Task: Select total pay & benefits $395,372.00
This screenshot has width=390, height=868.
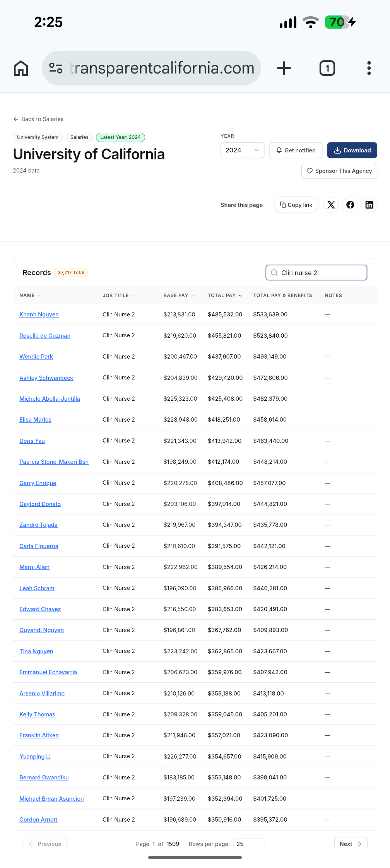Action: (x=270, y=820)
